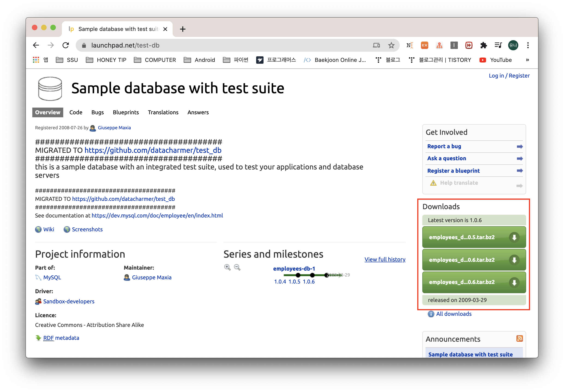The height and width of the screenshot is (392, 564).
Task: Open the Announcements RSS feed icon
Action: point(519,338)
